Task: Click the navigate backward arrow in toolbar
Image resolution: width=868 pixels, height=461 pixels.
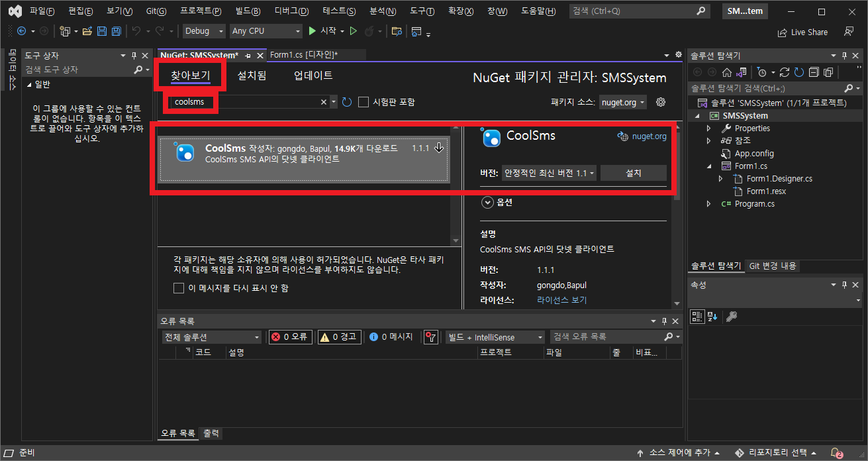Action: (x=21, y=31)
